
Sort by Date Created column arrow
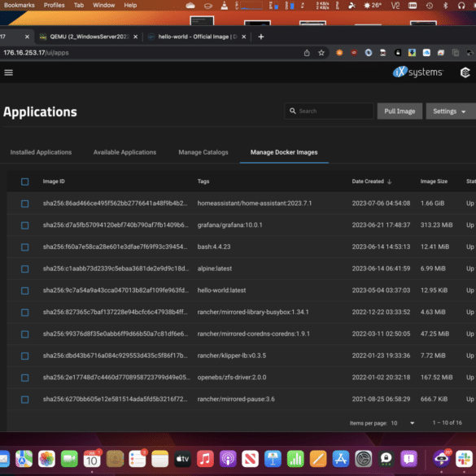390,181
